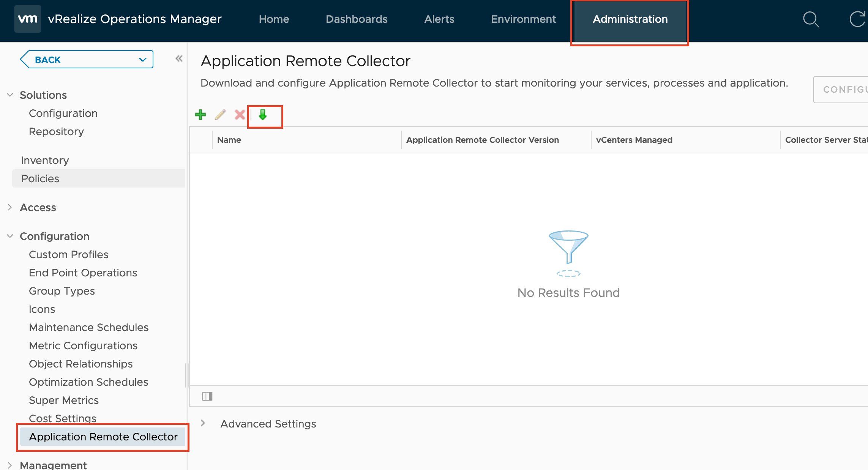
Task: Click the green plus add collector icon
Action: click(200, 115)
